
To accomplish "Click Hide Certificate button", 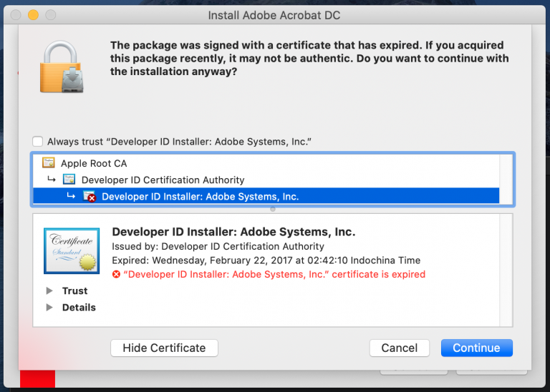I will coord(164,348).
